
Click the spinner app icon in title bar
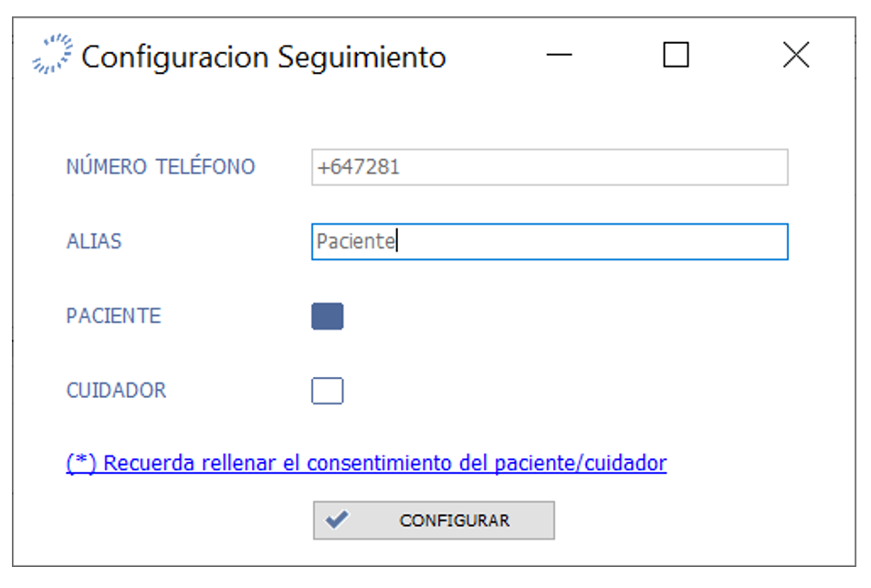click(x=52, y=55)
